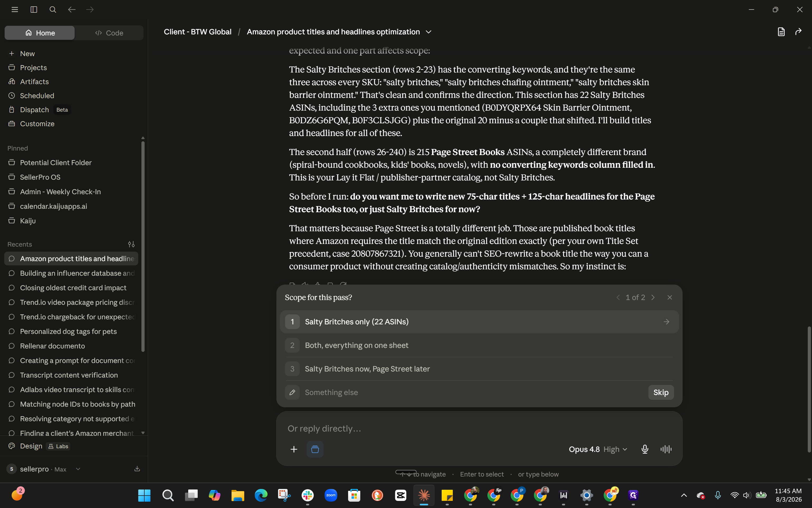
Task: Open Matching node IDs to books chat
Action: 71,404
